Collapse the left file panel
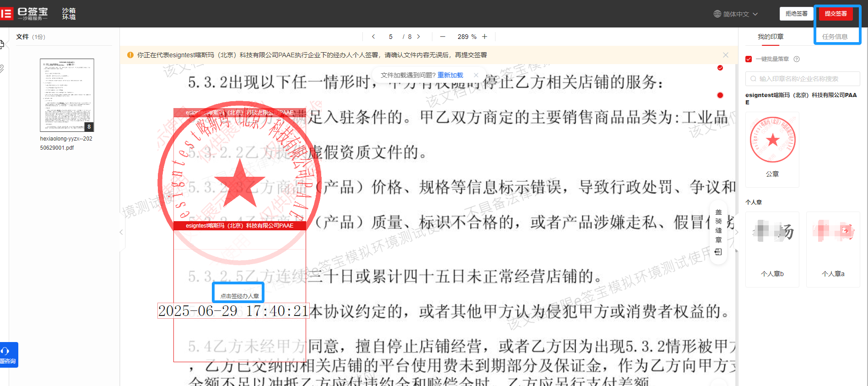This screenshot has height=386, width=868. coord(121,232)
